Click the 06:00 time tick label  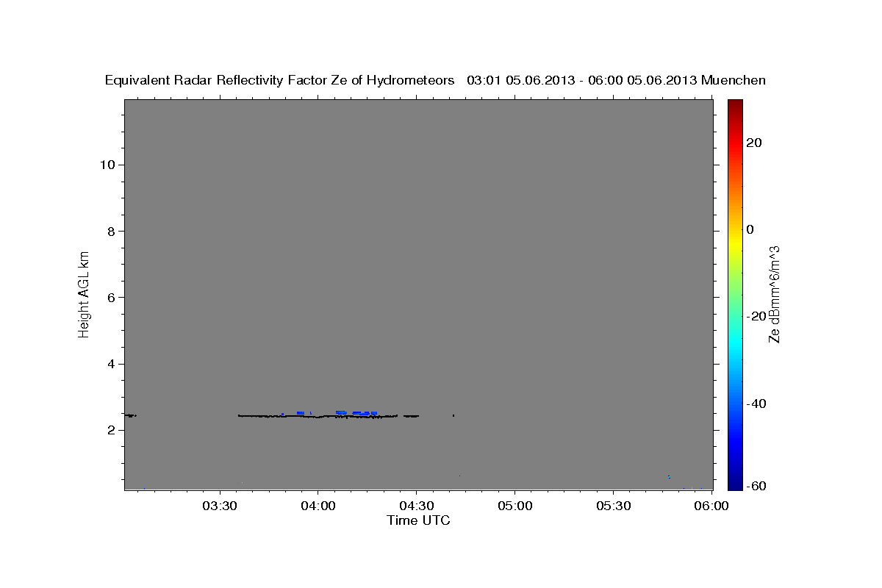[x=712, y=506]
